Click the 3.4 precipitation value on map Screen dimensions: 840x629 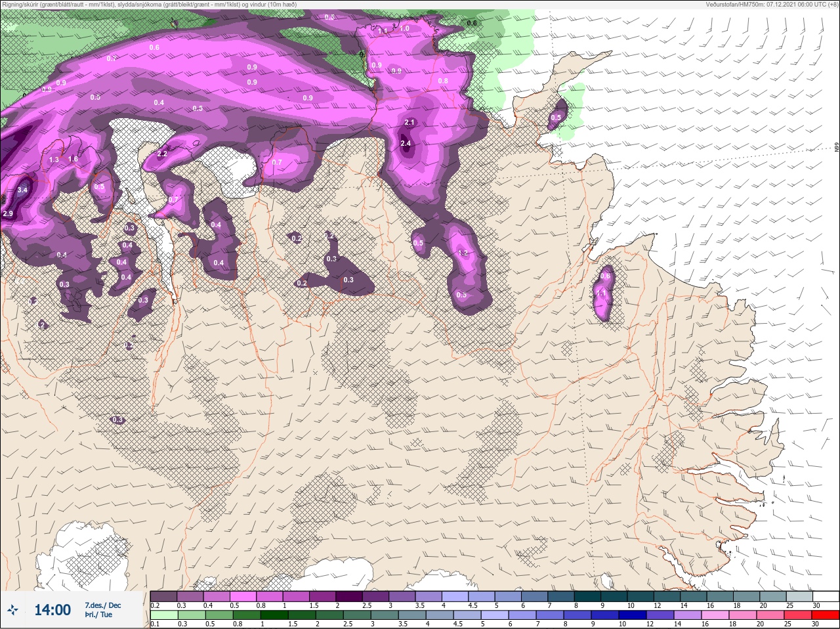coord(22,190)
